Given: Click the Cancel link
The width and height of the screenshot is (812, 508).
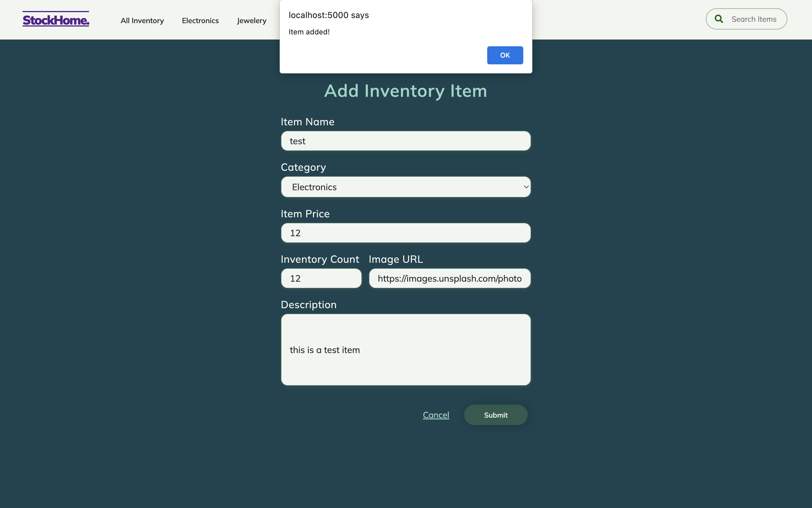Looking at the screenshot, I should [x=436, y=415].
